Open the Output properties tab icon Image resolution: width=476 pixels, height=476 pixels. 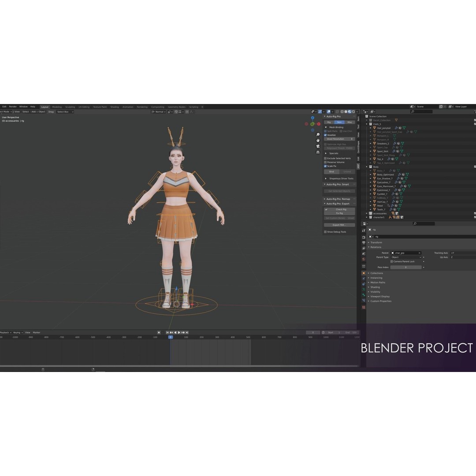point(364,242)
